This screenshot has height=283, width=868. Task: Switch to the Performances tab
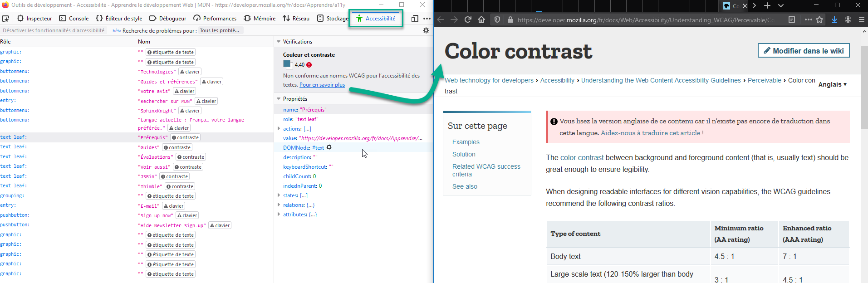[215, 19]
